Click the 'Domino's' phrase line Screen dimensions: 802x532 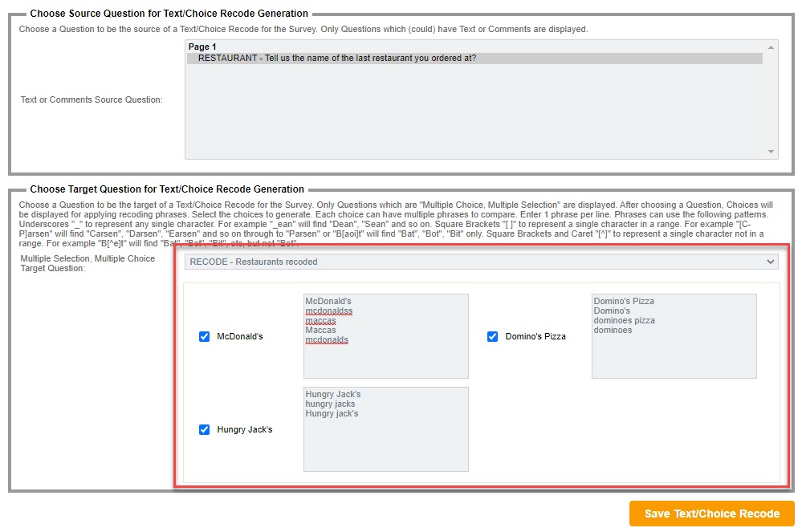(x=612, y=311)
